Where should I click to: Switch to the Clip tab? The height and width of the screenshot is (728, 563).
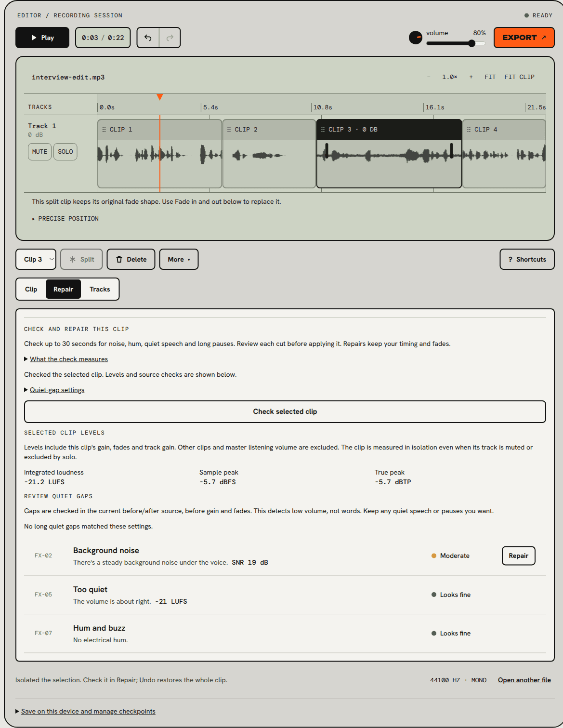pyautogui.click(x=31, y=289)
